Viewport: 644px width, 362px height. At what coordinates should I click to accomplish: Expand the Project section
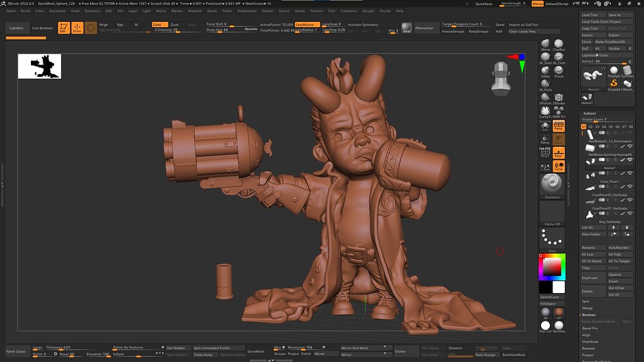588,355
